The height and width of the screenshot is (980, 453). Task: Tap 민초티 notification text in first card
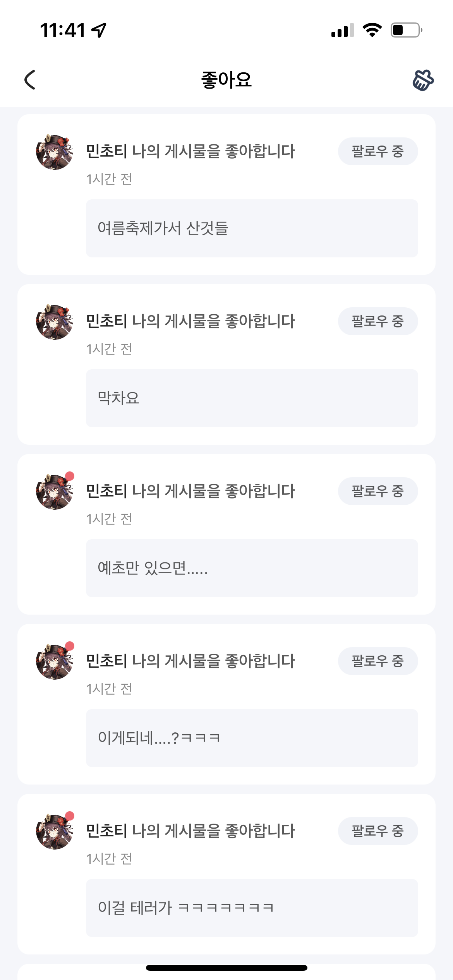tap(190, 151)
